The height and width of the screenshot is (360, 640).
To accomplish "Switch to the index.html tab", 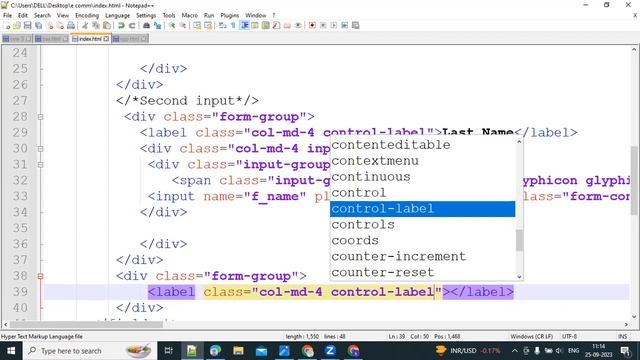I will (90, 39).
